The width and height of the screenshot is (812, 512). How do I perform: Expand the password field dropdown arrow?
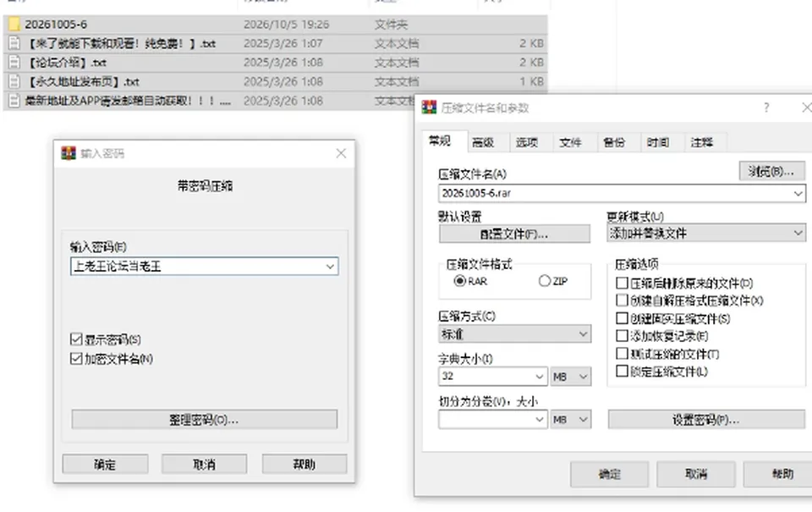coord(330,267)
